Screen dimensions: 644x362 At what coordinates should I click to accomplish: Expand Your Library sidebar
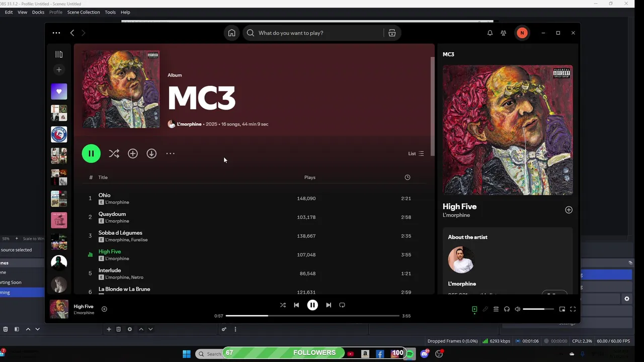click(x=59, y=54)
